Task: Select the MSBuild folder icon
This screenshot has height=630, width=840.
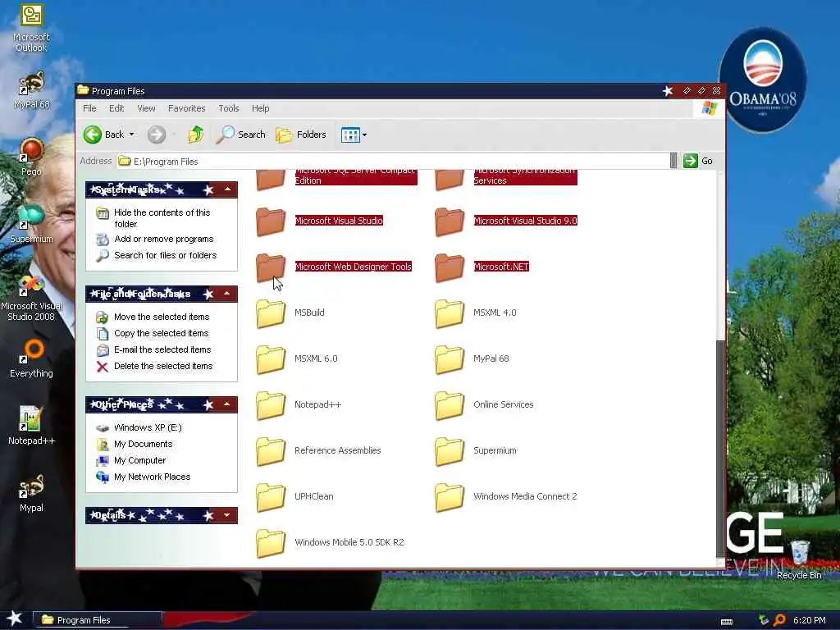Action: click(271, 313)
